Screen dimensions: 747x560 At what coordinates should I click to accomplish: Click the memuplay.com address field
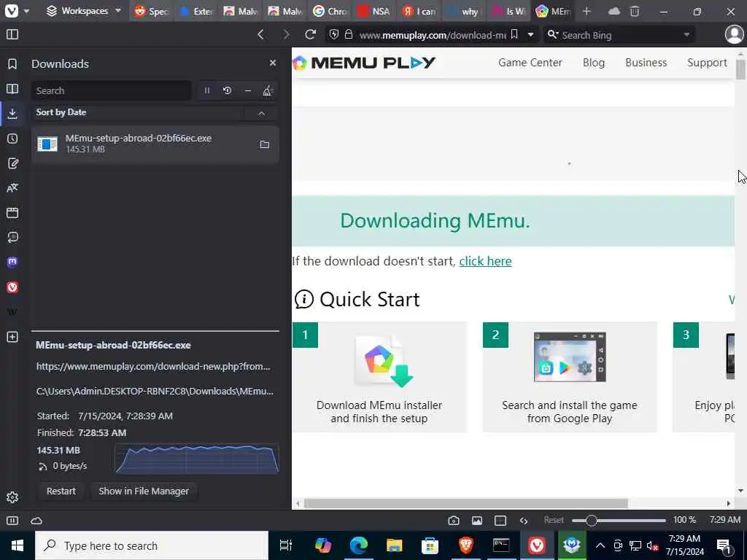pos(432,35)
